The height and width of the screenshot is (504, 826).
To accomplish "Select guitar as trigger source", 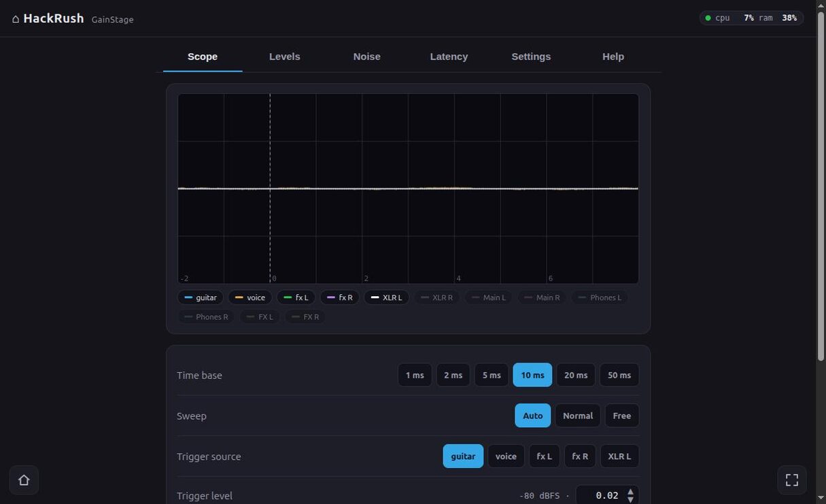I will [x=463, y=456].
